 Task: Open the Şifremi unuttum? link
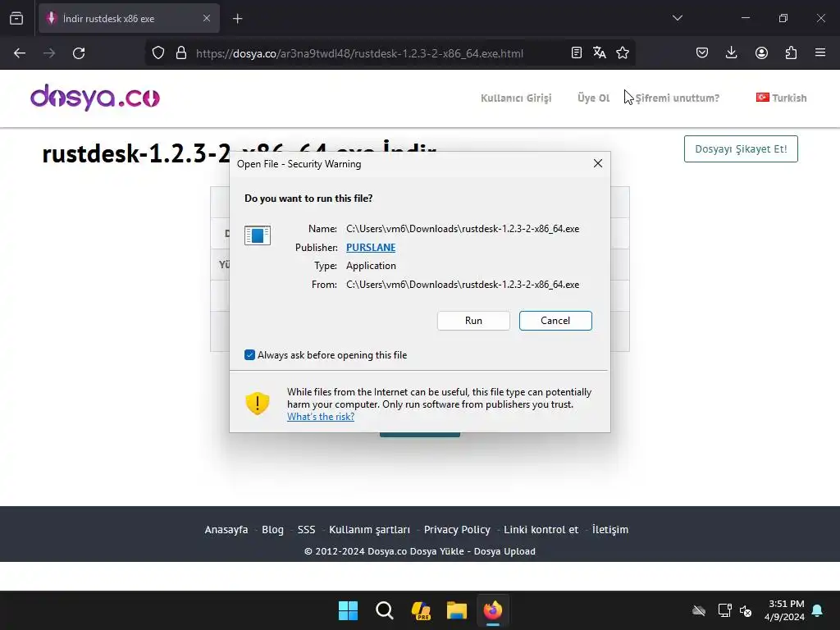677,98
